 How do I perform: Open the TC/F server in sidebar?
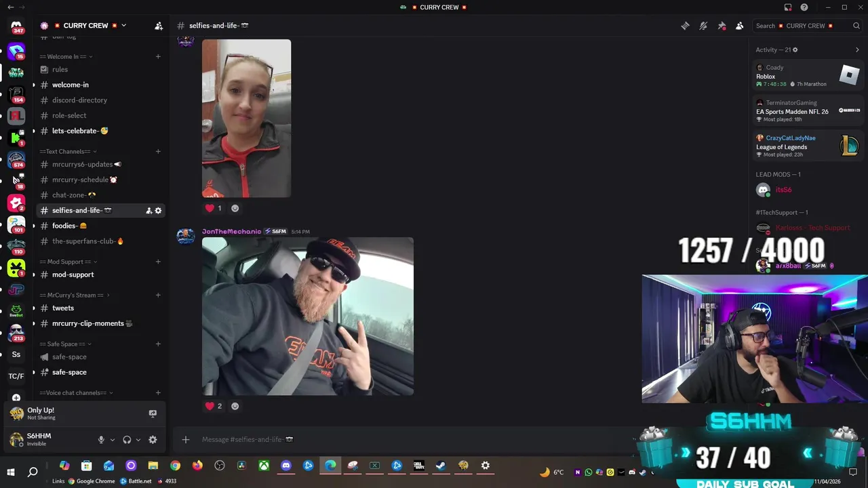[x=16, y=376]
